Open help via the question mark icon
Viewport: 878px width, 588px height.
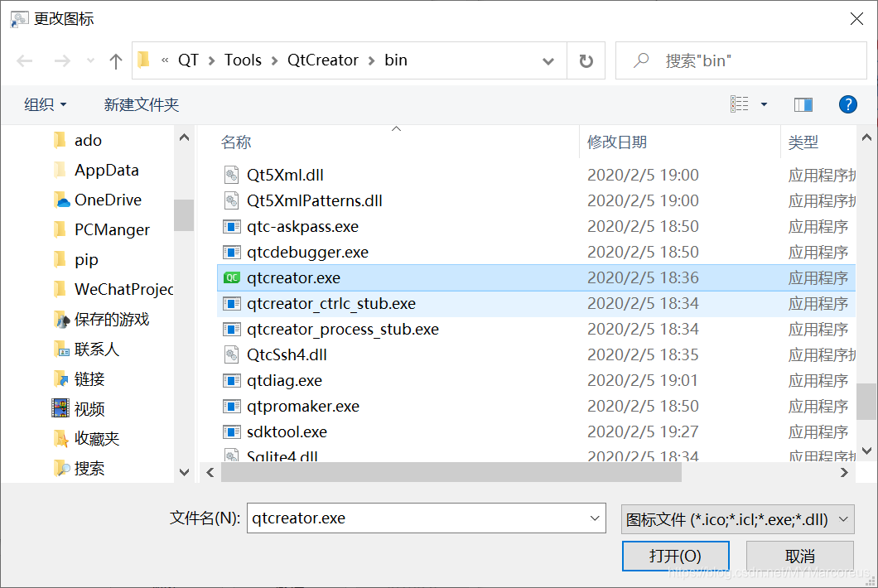[x=847, y=104]
